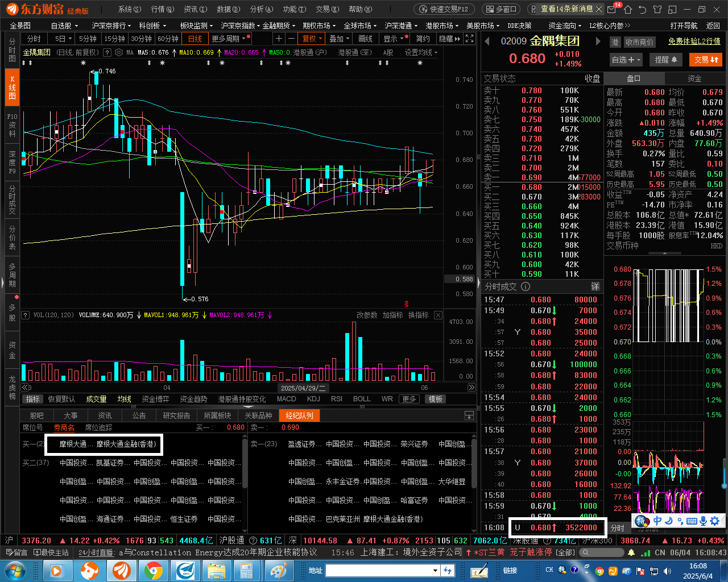Click the 留言 message icon in status bar
The width and height of the screenshot is (728, 582).
pos(16,552)
